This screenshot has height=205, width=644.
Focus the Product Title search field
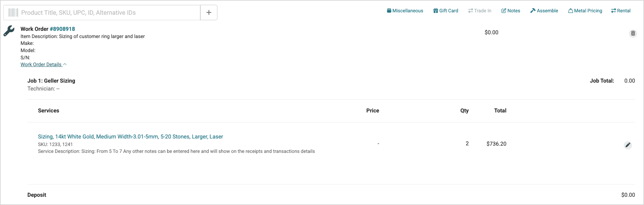tap(110, 13)
